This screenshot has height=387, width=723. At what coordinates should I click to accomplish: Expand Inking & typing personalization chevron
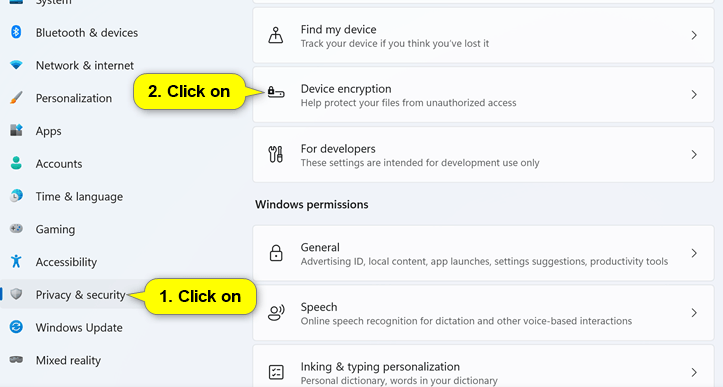694,372
